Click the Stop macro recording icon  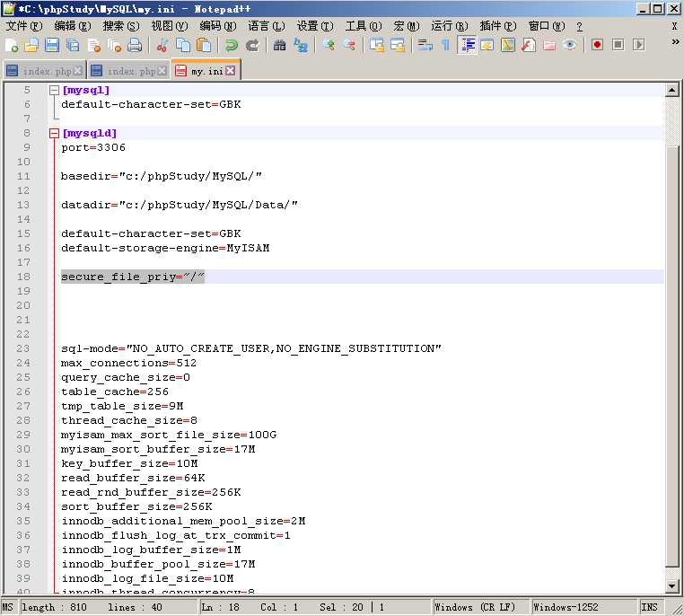click(x=618, y=45)
